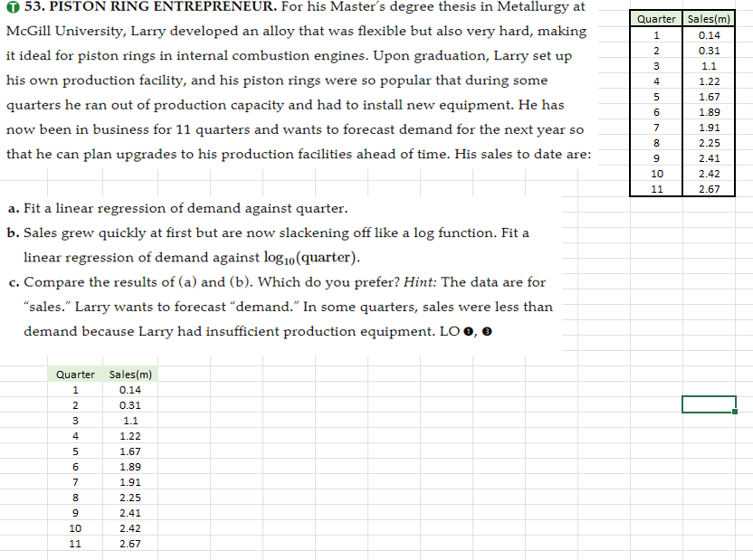
Task: Select the Sales(m) header in the lower table
Action: coord(130,374)
